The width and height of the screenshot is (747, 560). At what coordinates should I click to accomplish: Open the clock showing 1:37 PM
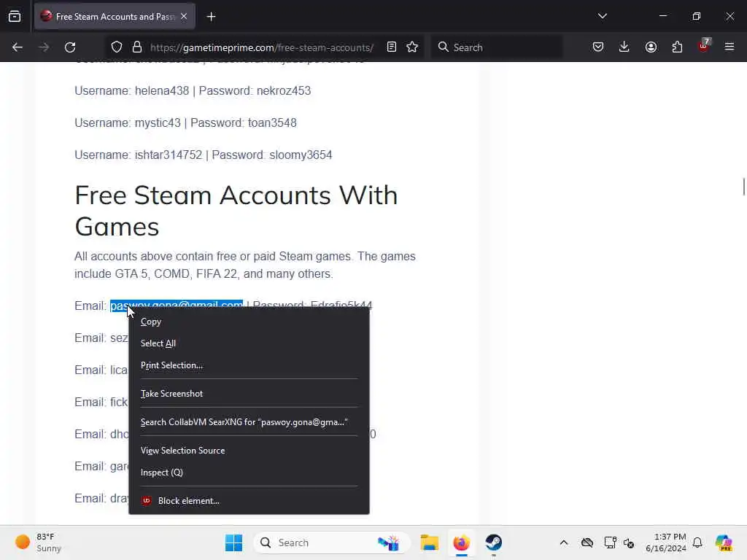(665, 542)
